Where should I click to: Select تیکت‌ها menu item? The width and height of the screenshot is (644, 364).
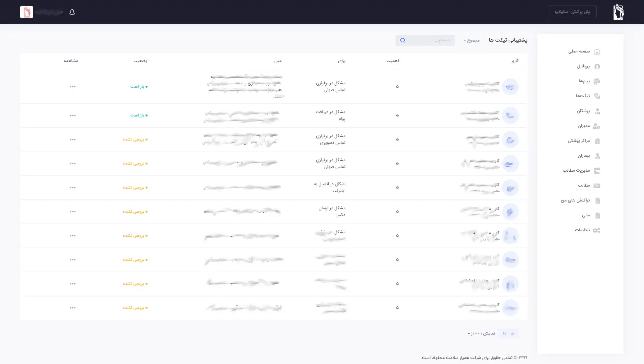pos(583,96)
